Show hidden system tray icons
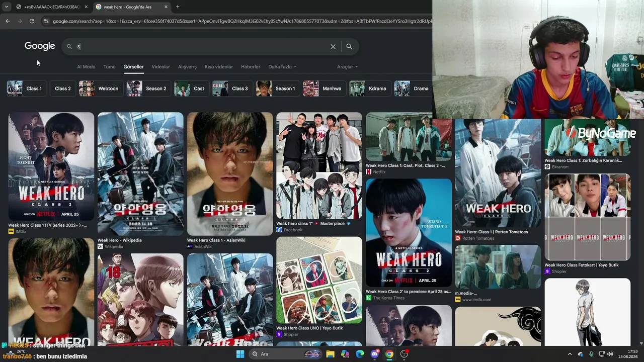Viewport: 644px width, 362px height. 570,354
